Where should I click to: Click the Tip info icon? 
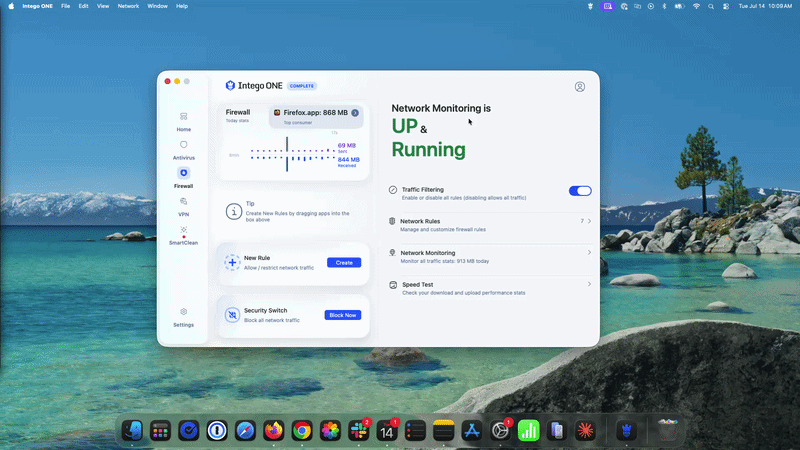(x=234, y=211)
